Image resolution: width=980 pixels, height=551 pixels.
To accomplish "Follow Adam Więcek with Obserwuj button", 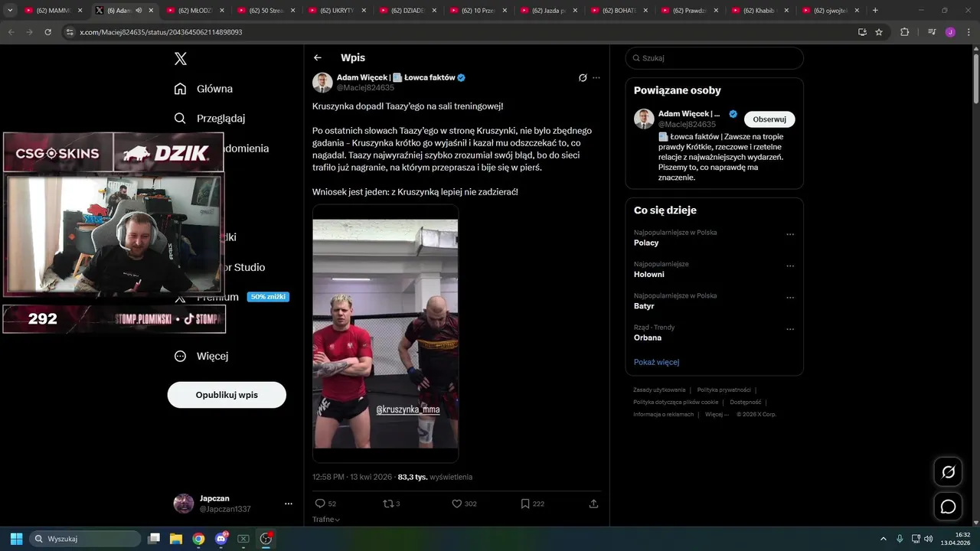I will pos(769,119).
